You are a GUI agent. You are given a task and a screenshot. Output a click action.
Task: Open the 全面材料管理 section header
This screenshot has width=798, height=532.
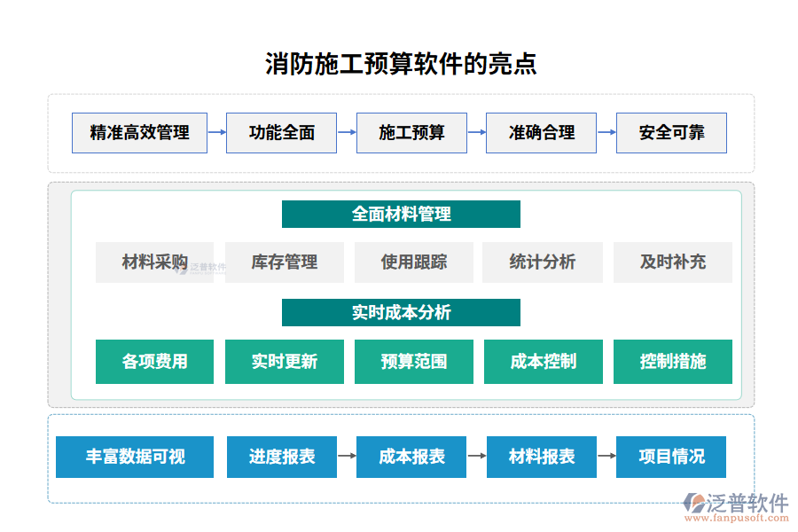401,214
